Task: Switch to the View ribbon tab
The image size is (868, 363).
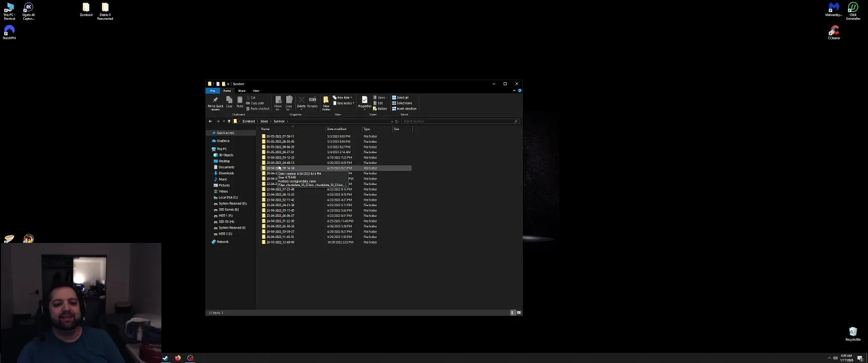Action: [256, 91]
